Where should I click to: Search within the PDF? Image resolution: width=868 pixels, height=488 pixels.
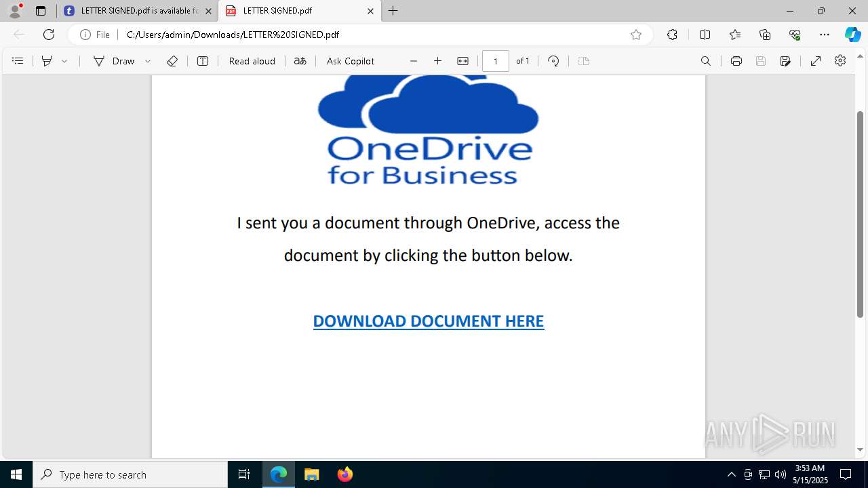click(x=706, y=61)
